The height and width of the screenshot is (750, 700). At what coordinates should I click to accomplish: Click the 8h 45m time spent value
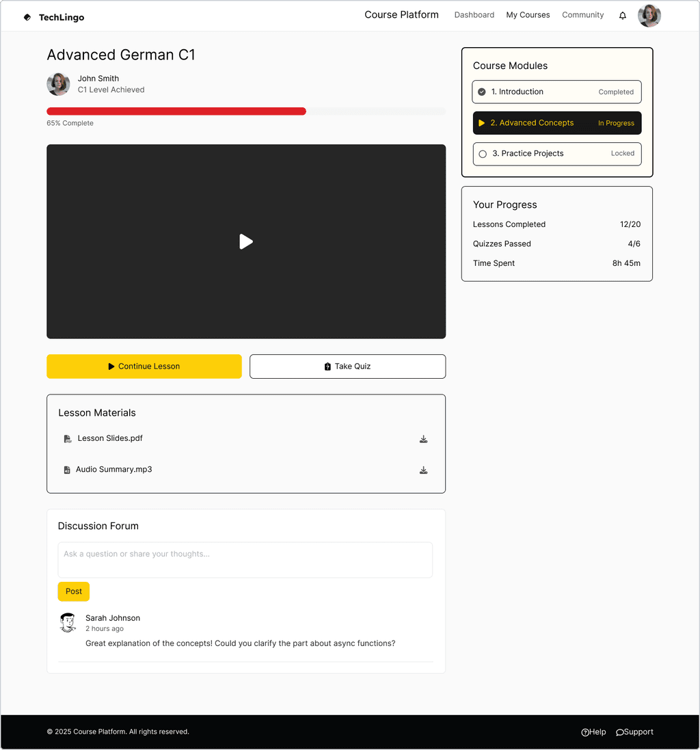(626, 263)
